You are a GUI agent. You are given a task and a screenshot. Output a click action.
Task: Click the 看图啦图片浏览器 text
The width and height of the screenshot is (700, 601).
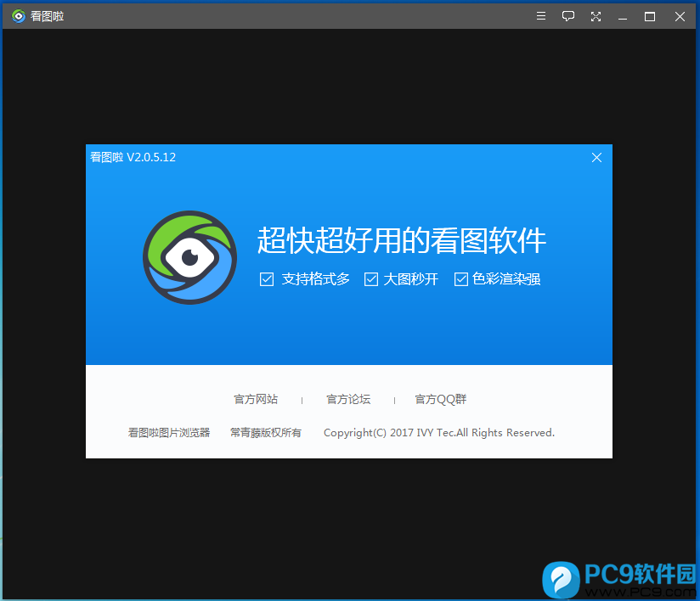(x=169, y=432)
